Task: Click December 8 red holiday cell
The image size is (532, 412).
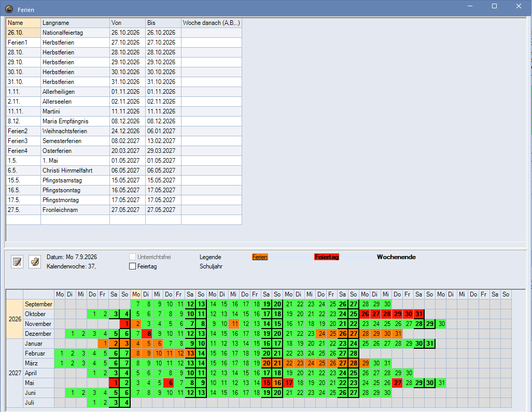Action: coord(147,334)
